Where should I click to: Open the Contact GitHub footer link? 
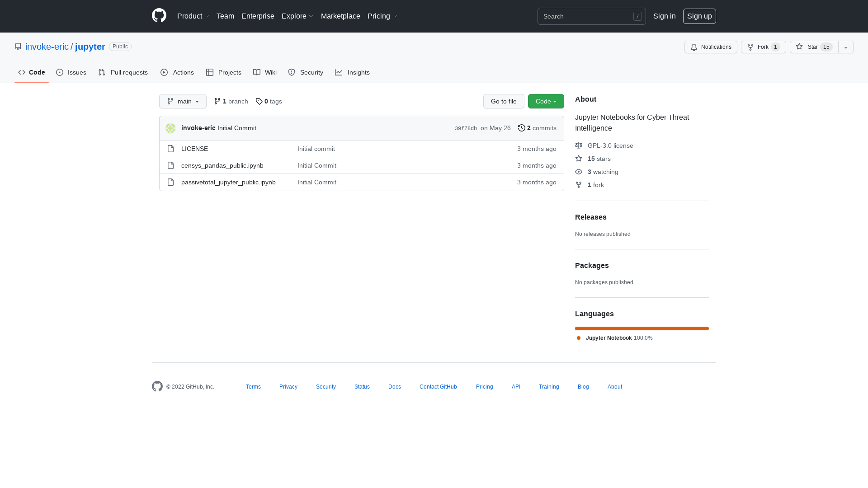pos(438,387)
